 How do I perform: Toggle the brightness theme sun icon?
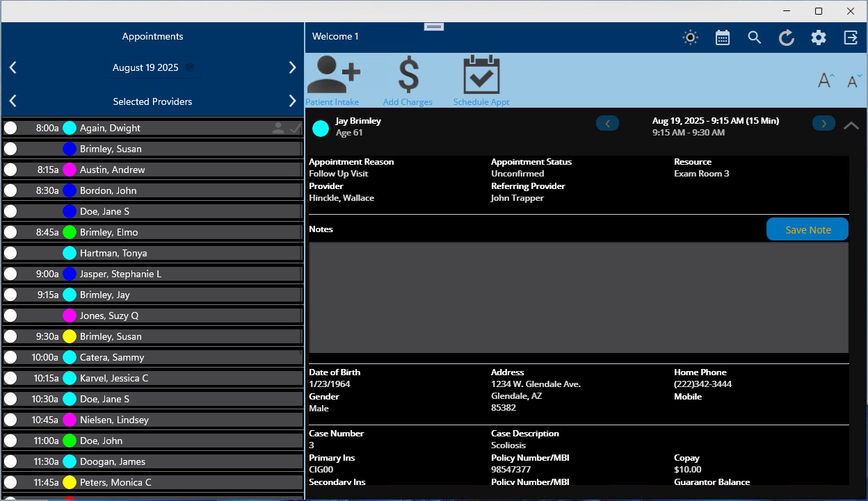pyautogui.click(x=691, y=38)
